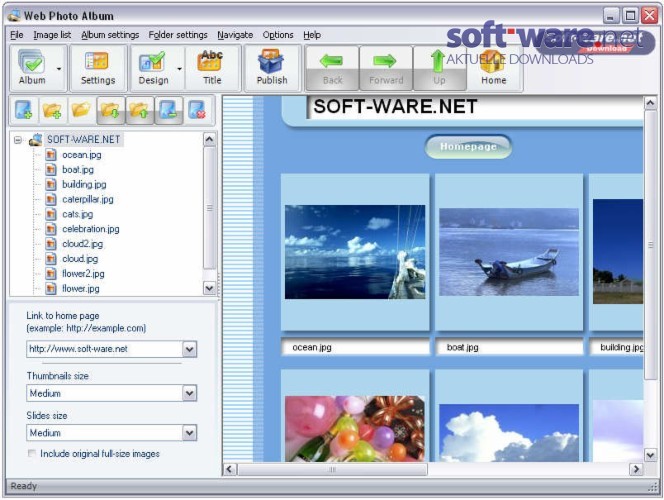The width and height of the screenshot is (664, 500).
Task: Click the celebration balloons thumbnail in preview
Action: pos(355,428)
